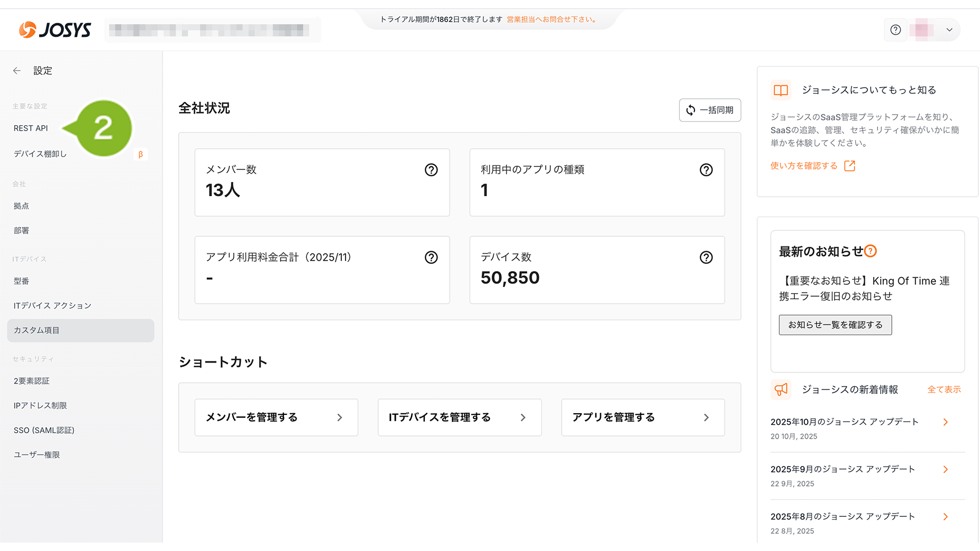This screenshot has height=551, width=980.
Task: Click the megaphone icon for ジョーシスの新着情報
Action: [781, 390]
